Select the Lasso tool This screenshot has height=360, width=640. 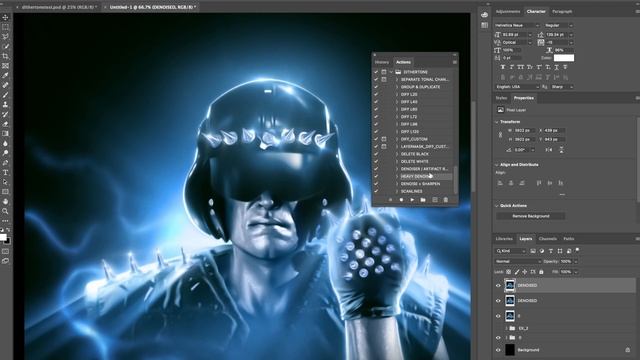[5, 37]
